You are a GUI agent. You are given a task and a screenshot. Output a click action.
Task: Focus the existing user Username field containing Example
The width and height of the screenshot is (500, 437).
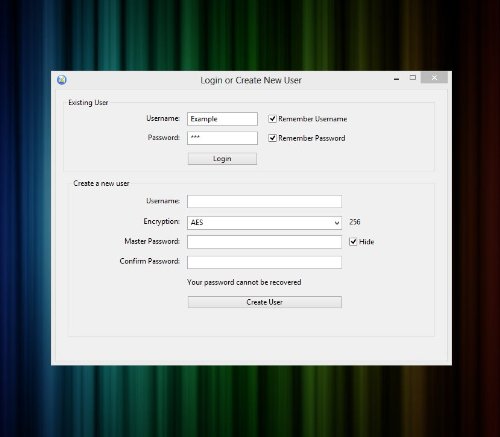pos(222,119)
